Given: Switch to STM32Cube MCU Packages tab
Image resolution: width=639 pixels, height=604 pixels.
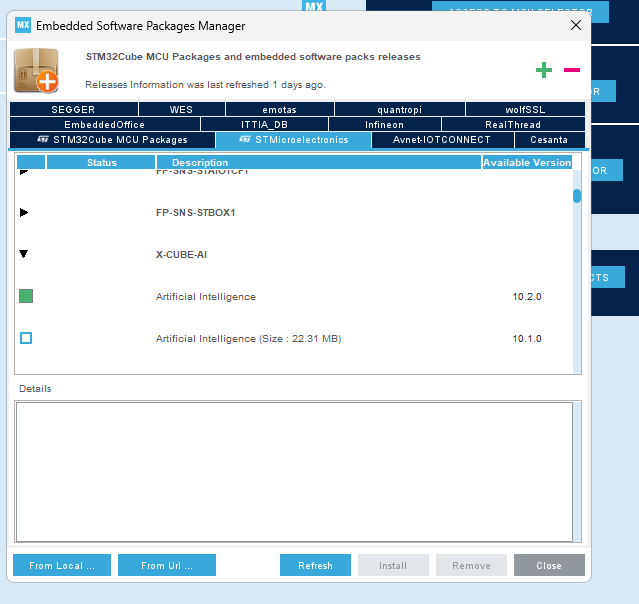Looking at the screenshot, I should (x=112, y=140).
